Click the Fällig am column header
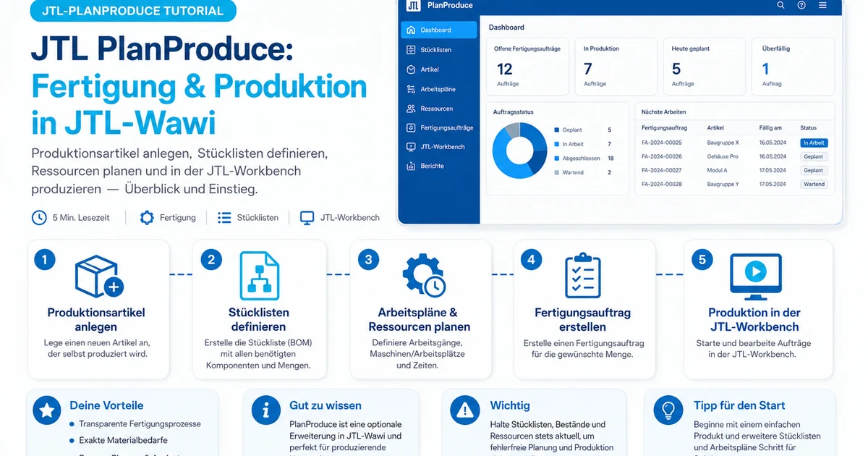The width and height of the screenshot is (868, 456). tap(771, 128)
